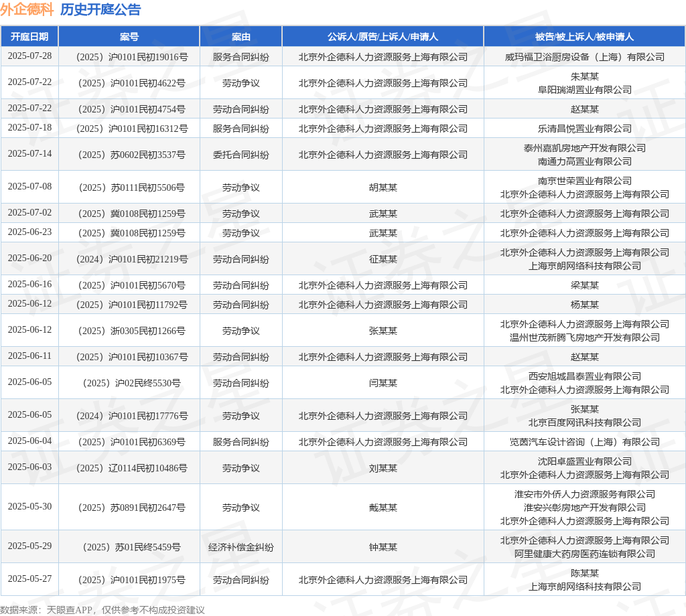Click plaintiff 钟某某
The width and height of the screenshot is (686, 616).
(383, 547)
